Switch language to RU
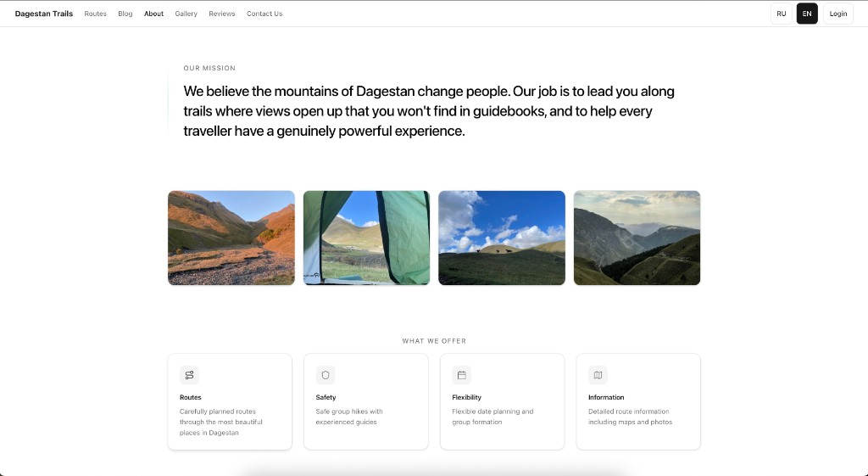Viewport: 868px width, 476px height. pos(781,14)
